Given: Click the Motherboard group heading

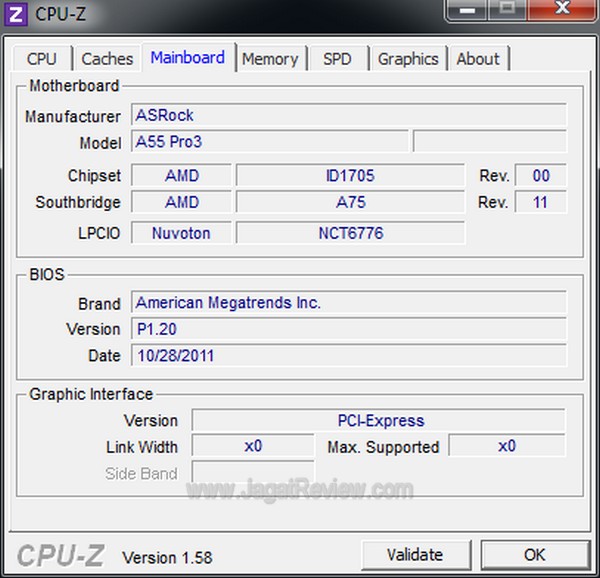Looking at the screenshot, I should pyautogui.click(x=74, y=86).
